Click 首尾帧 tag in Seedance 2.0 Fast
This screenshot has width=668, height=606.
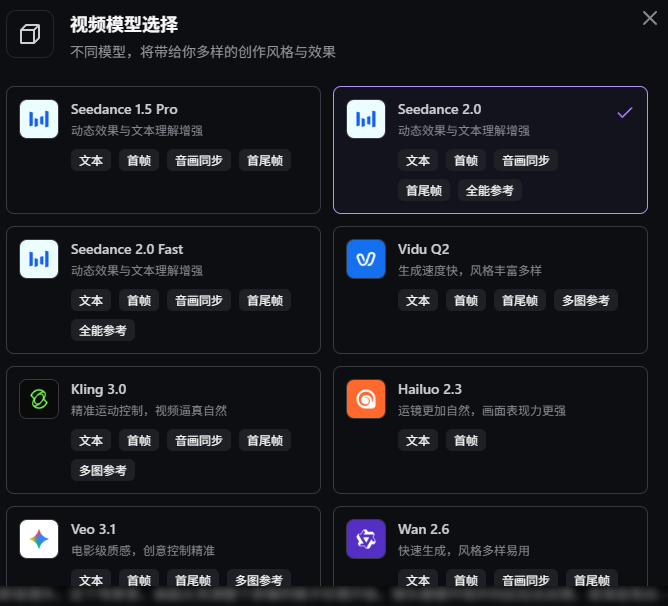coord(265,300)
